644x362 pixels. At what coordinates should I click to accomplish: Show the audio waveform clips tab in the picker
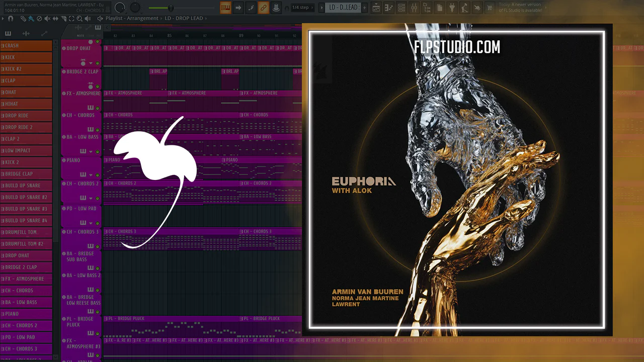point(26,33)
